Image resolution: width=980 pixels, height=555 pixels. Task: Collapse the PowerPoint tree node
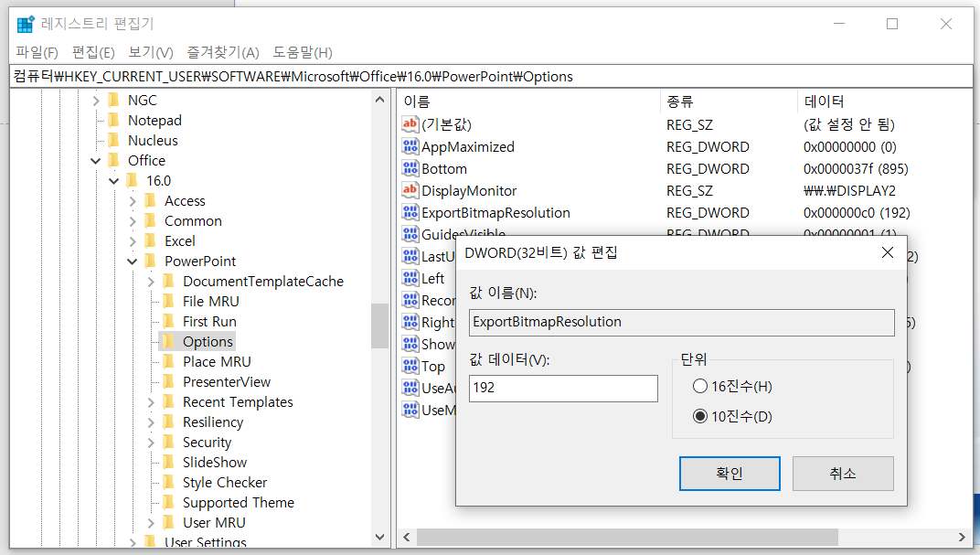tap(132, 261)
